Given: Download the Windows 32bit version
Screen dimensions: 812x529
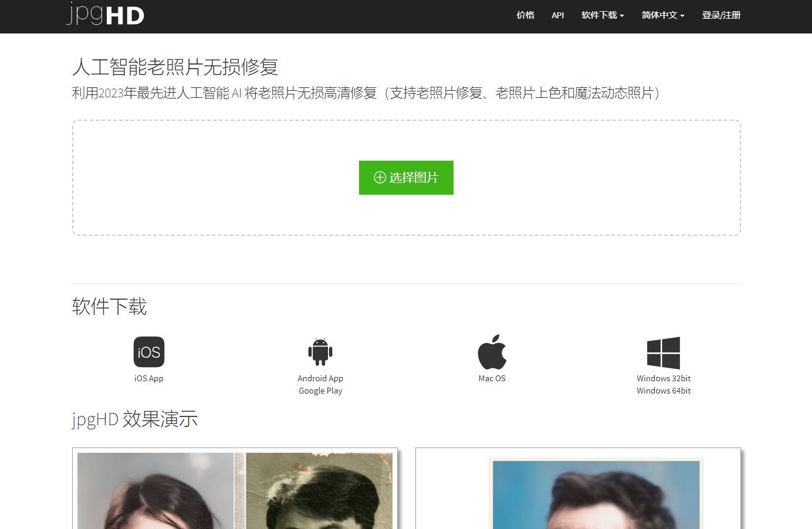Looking at the screenshot, I should click(664, 378).
